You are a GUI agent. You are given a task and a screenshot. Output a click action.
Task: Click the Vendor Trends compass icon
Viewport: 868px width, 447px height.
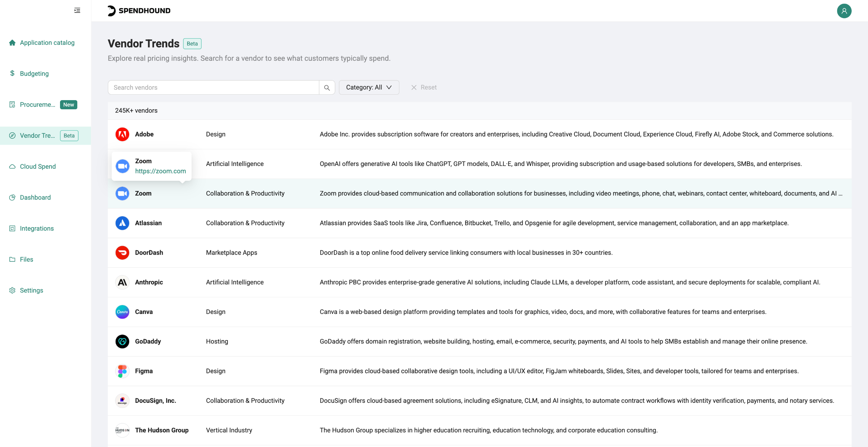[12, 135]
